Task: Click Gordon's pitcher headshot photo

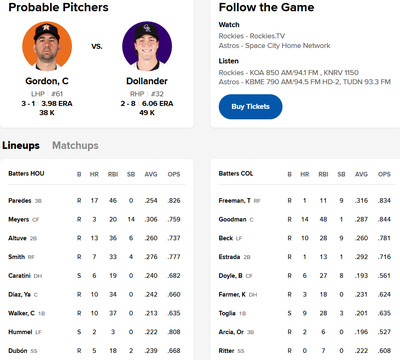Action: (x=47, y=46)
